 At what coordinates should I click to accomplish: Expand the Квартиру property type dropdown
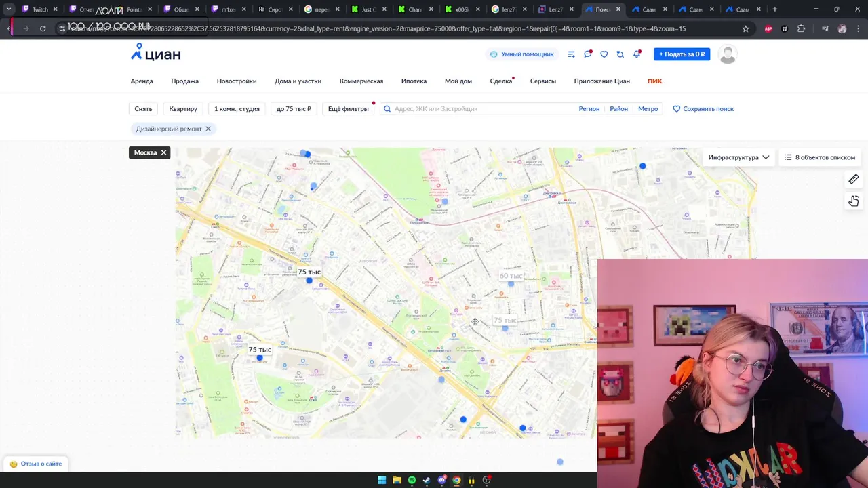[183, 108]
